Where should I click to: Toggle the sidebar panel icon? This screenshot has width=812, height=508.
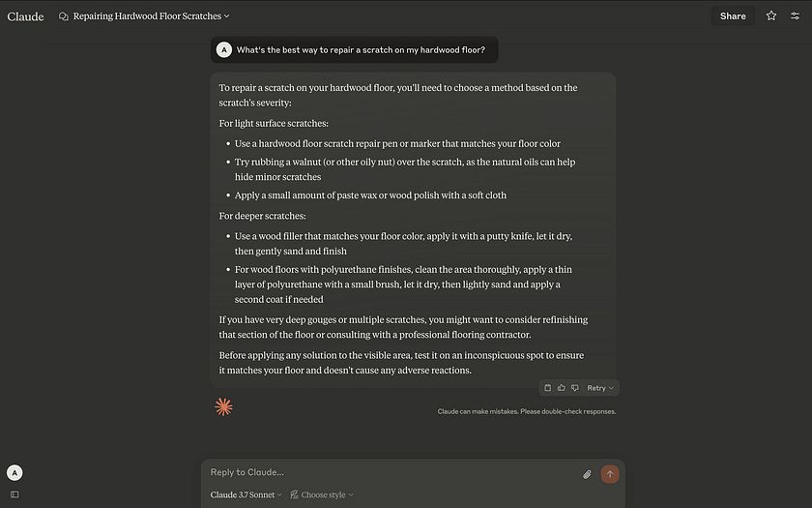[14, 494]
